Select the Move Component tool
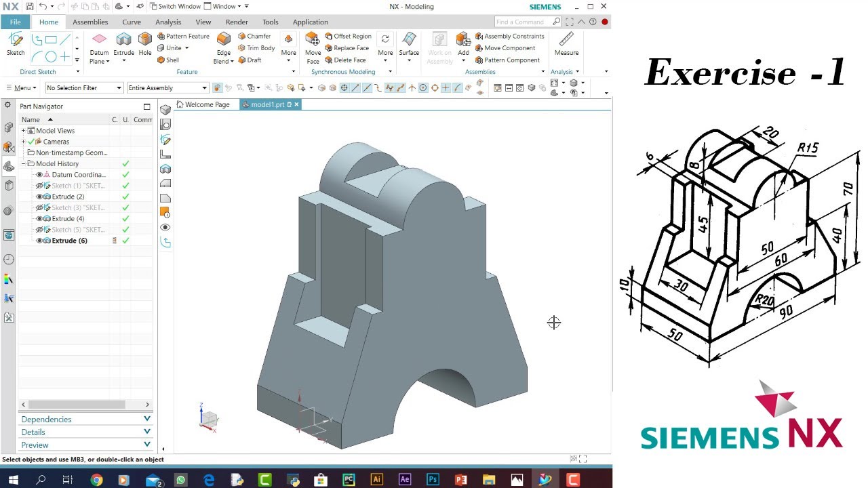This screenshot has height=488, width=868. click(x=505, y=48)
